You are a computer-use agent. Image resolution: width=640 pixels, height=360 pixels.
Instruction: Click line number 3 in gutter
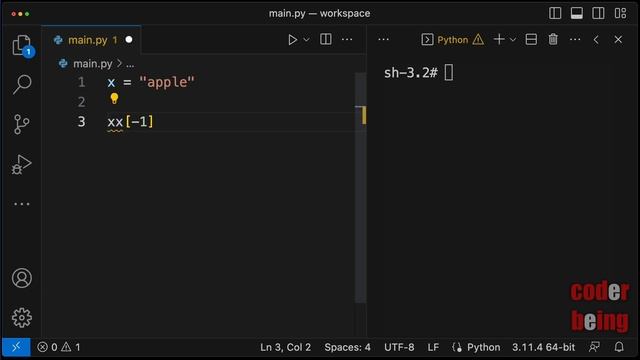point(81,122)
